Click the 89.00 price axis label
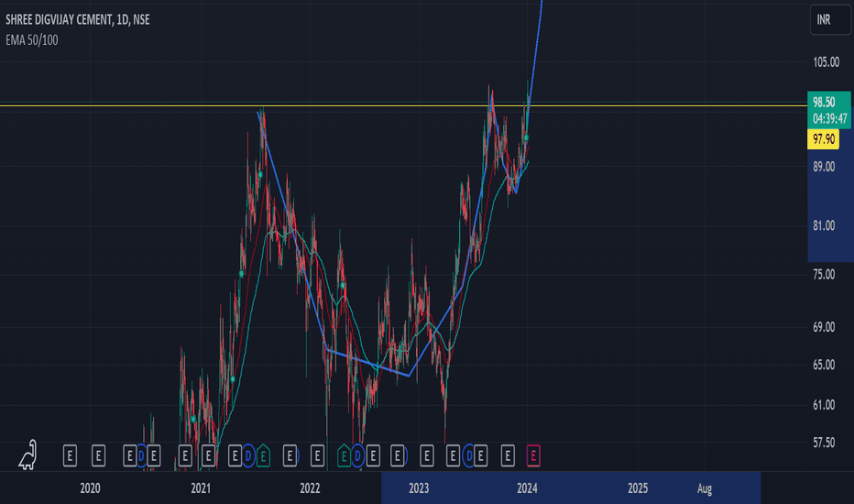Image resolution: width=854 pixels, height=504 pixels. 824,166
